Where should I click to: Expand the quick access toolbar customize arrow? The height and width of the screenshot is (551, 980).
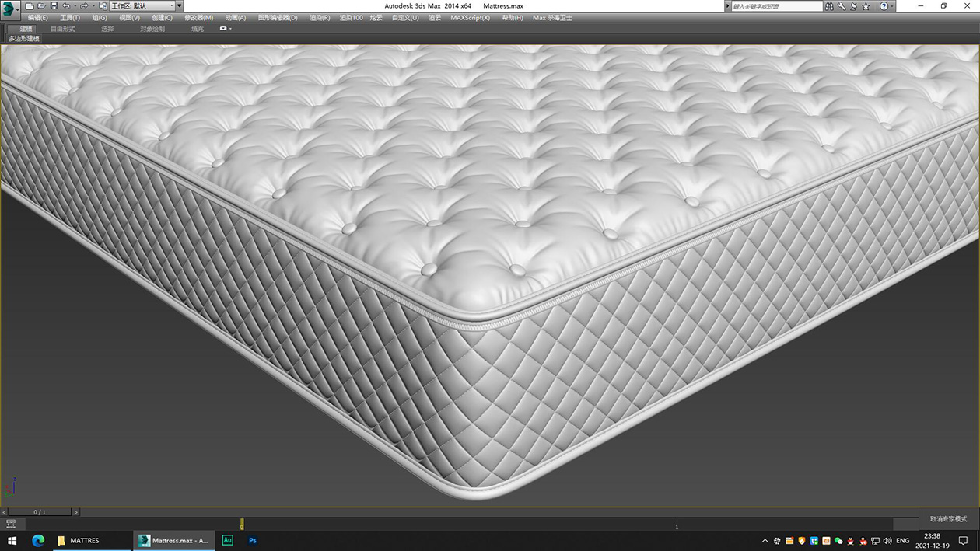[x=180, y=6]
